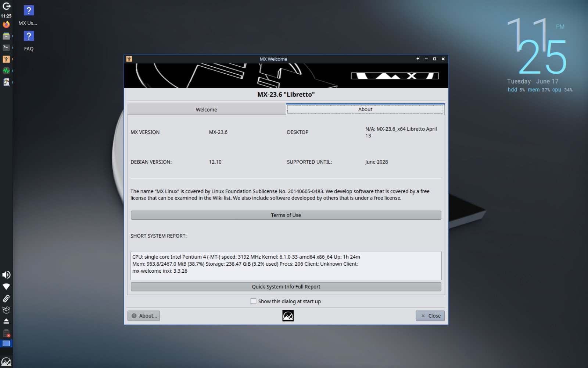
Task: Select the About tab
Action: [x=365, y=109]
